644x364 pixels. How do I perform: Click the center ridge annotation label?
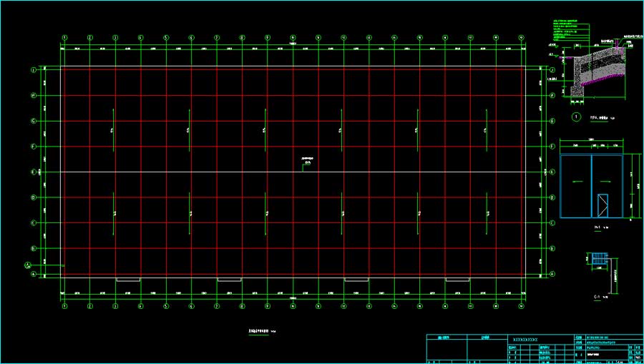coord(308,161)
